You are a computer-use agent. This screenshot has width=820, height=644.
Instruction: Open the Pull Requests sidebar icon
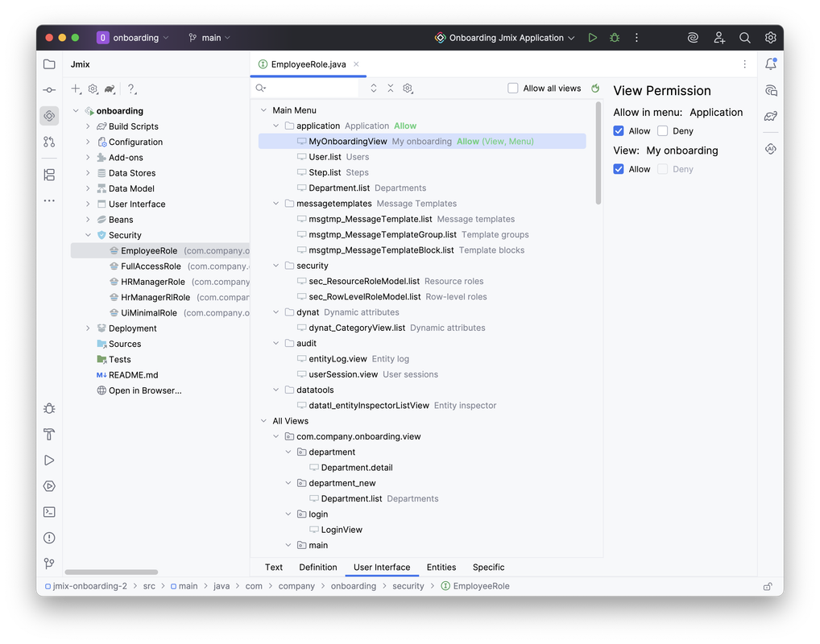point(49,142)
